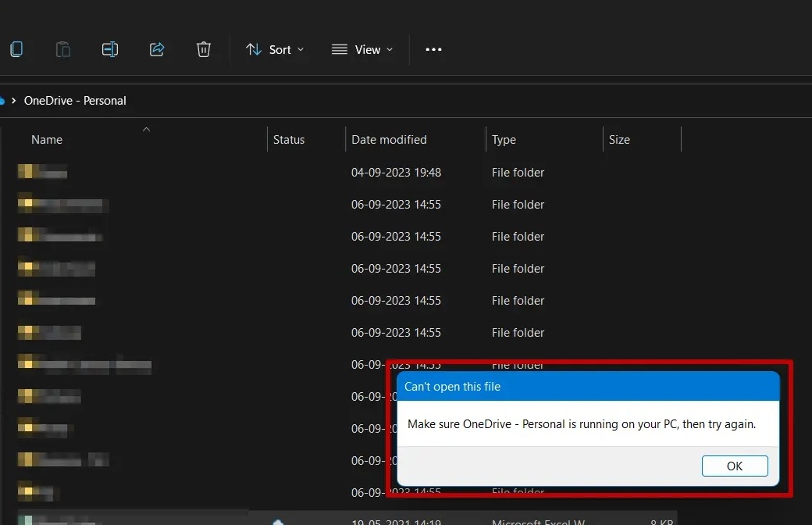812x525 pixels.
Task: Select the Type column header
Action: 504,139
